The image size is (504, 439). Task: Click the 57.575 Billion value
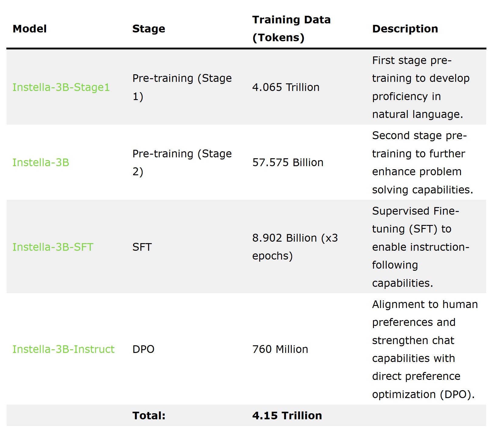click(x=288, y=163)
